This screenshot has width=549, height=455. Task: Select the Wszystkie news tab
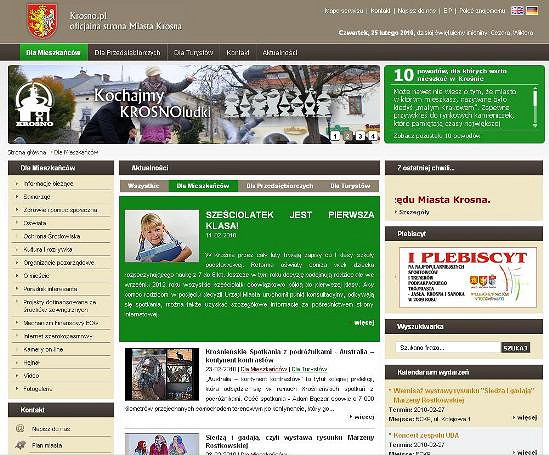point(144,186)
